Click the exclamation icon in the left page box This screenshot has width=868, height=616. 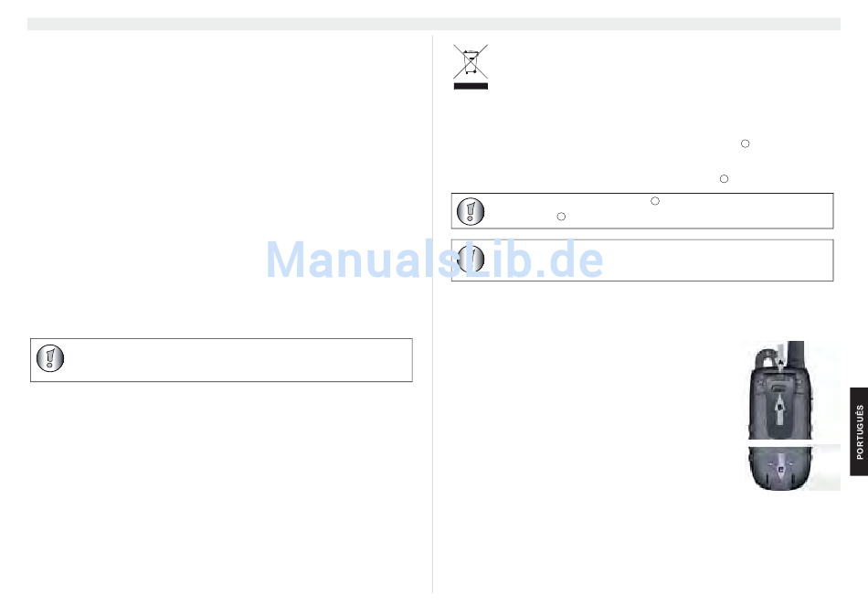(x=50, y=358)
